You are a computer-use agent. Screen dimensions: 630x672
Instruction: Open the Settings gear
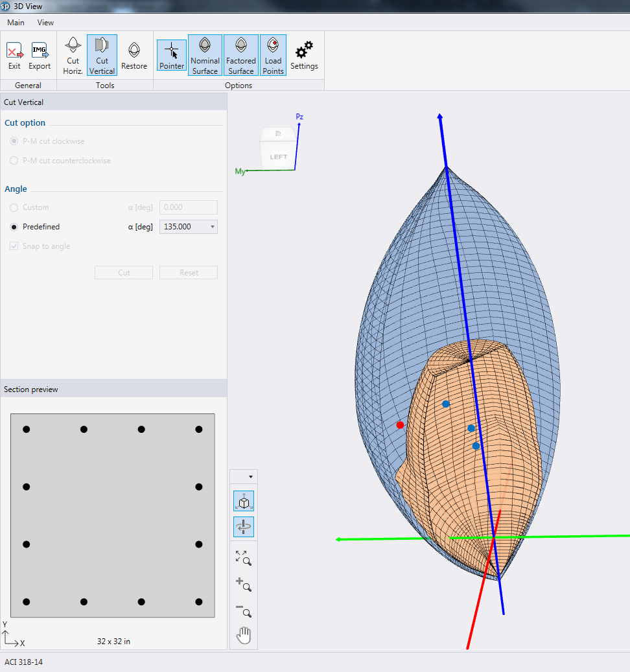(x=304, y=56)
